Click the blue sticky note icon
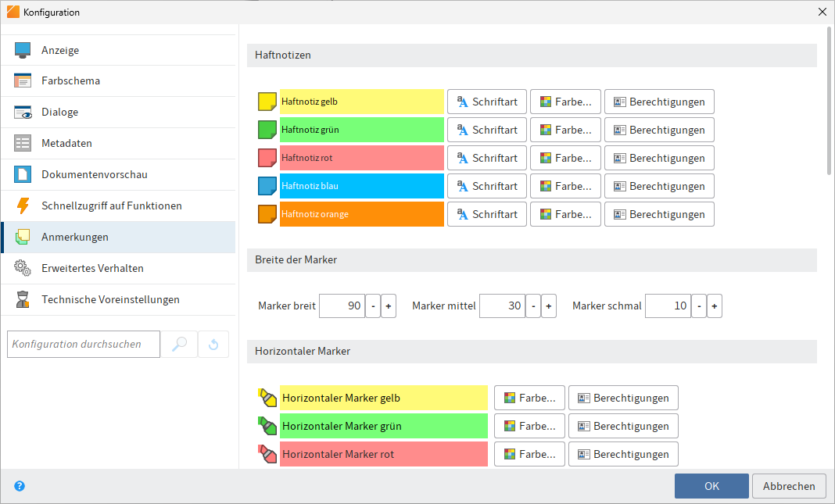The height and width of the screenshot is (504, 835). (x=267, y=186)
